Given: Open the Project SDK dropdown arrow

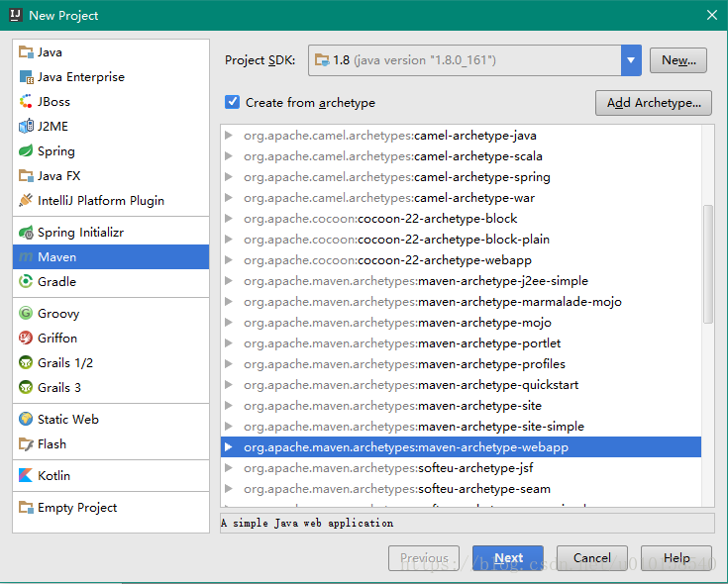Looking at the screenshot, I should coord(631,60).
